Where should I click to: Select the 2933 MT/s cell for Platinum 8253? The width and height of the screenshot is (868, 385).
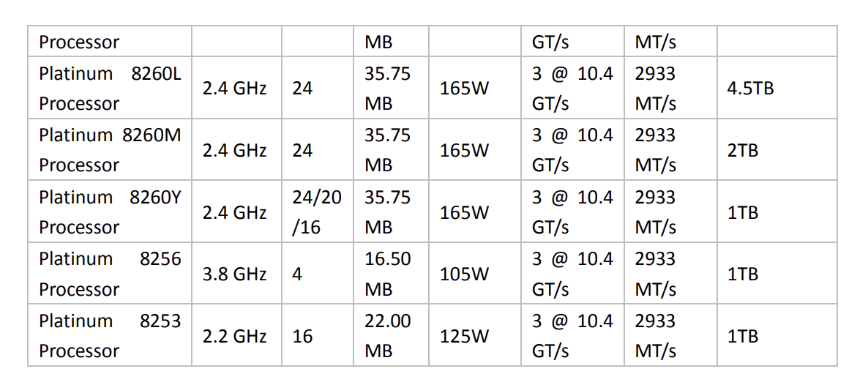[655, 336]
